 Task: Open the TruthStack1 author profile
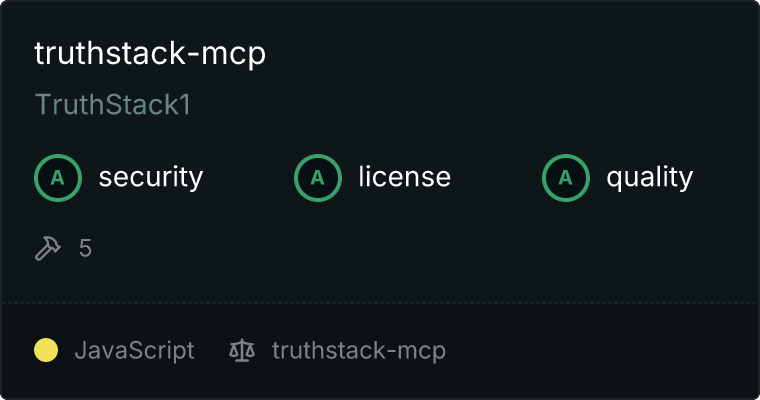coord(113,104)
